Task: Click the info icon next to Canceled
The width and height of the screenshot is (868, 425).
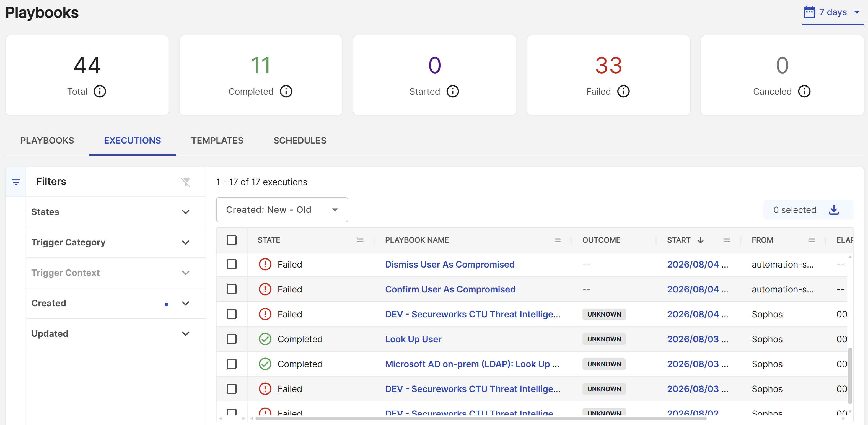Action: coord(804,91)
